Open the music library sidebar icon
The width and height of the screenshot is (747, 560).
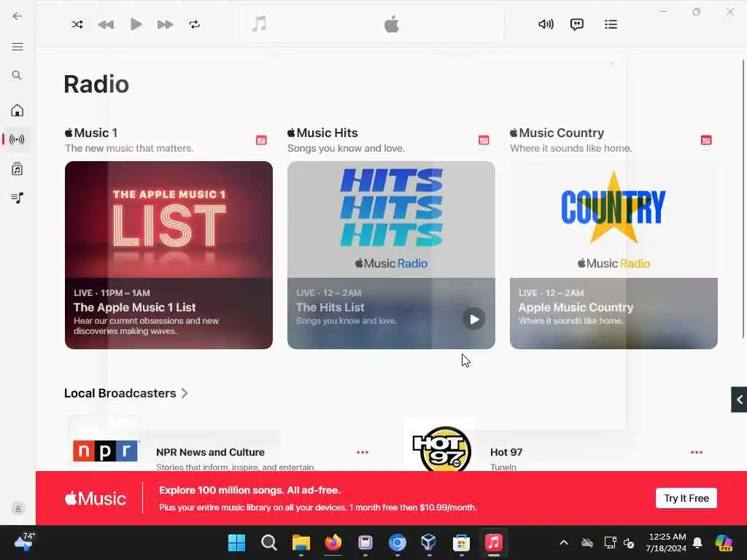click(x=18, y=168)
